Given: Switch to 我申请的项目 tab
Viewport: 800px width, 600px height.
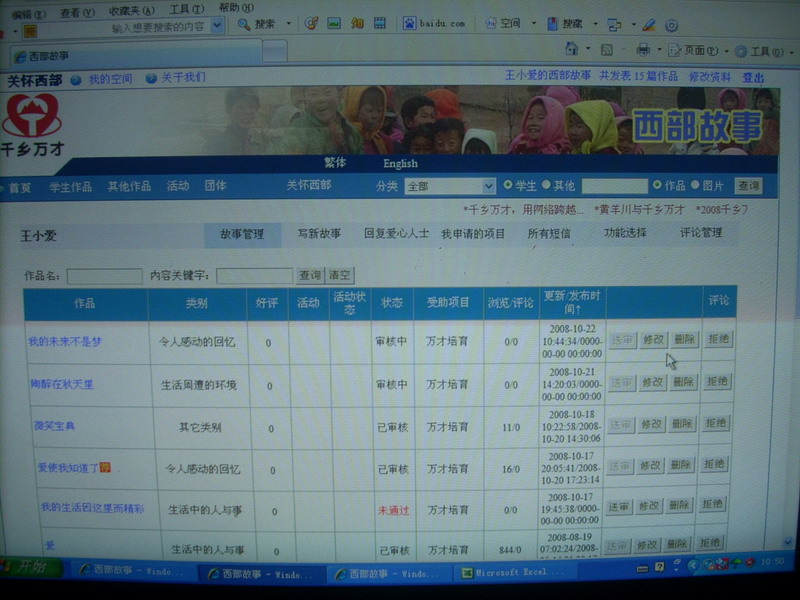Looking at the screenshot, I should 473,234.
